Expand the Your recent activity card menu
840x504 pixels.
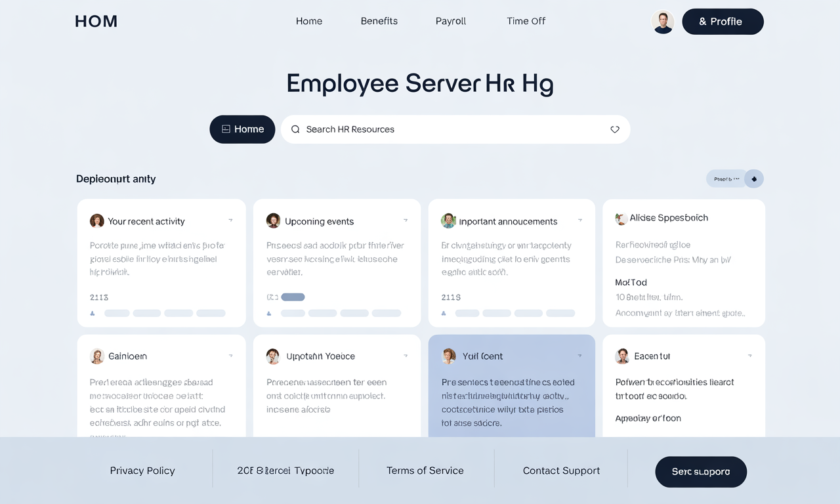point(230,220)
